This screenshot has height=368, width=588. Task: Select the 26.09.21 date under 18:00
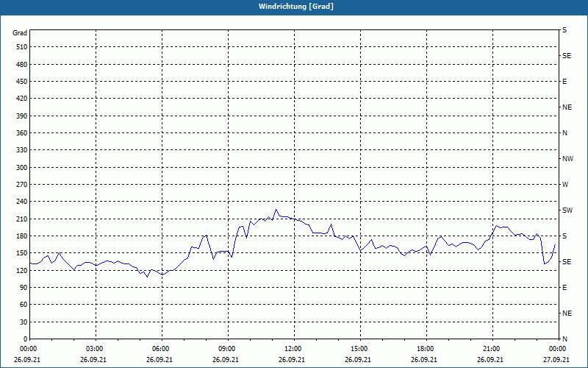click(x=424, y=360)
